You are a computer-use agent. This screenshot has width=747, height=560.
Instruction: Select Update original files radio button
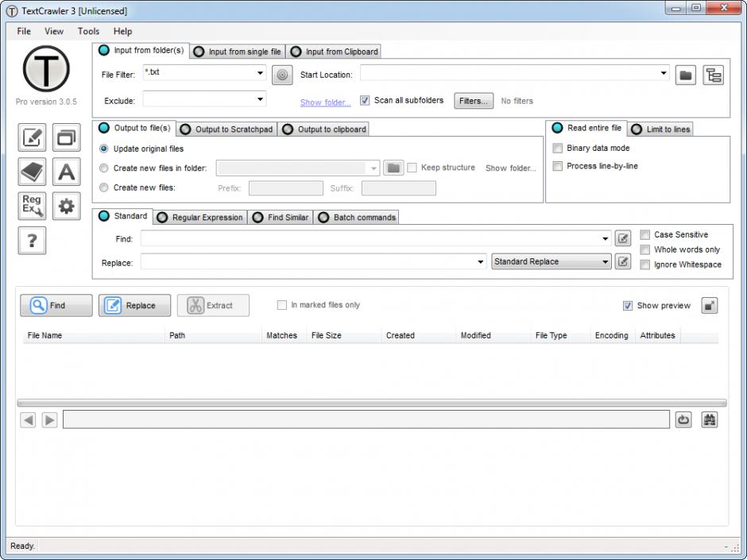coord(104,149)
